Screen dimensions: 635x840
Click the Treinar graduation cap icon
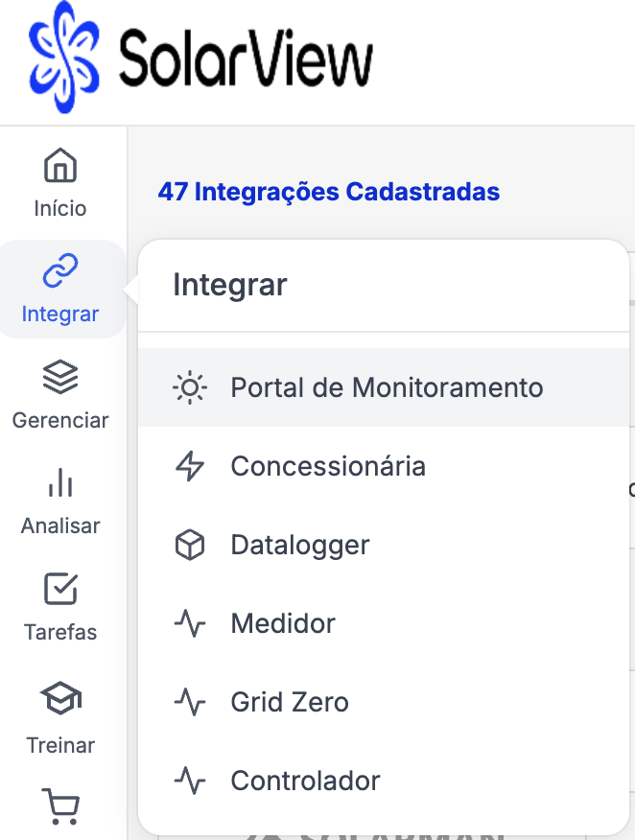(60, 699)
